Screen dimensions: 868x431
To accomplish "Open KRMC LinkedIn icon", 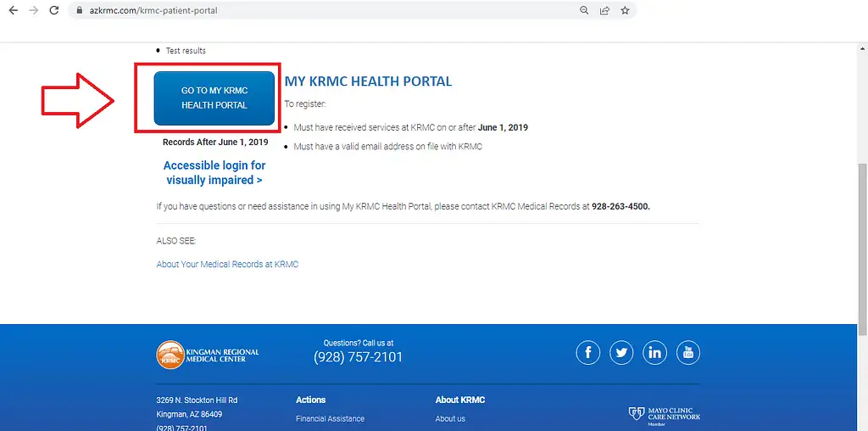I will [x=655, y=352].
